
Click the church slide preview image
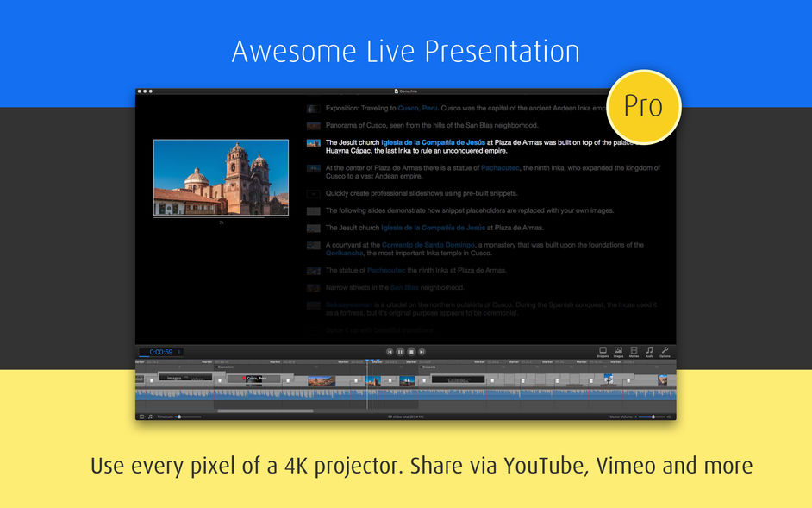tap(222, 178)
